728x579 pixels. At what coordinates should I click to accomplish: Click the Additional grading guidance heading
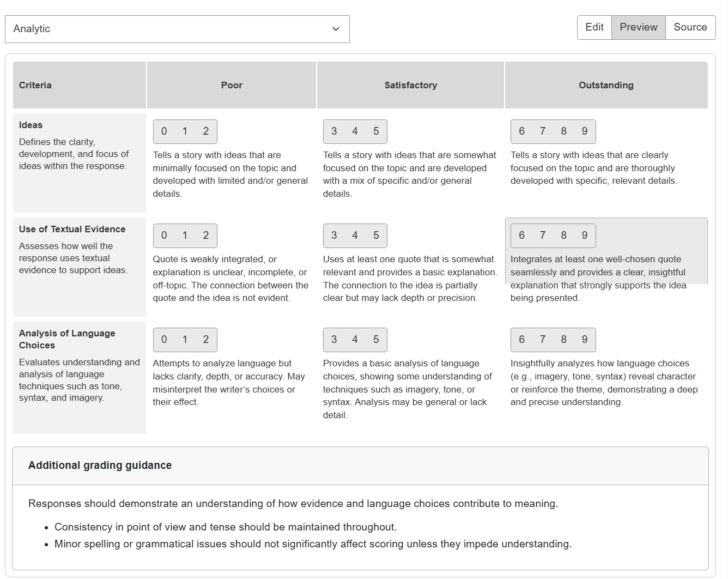(x=100, y=466)
